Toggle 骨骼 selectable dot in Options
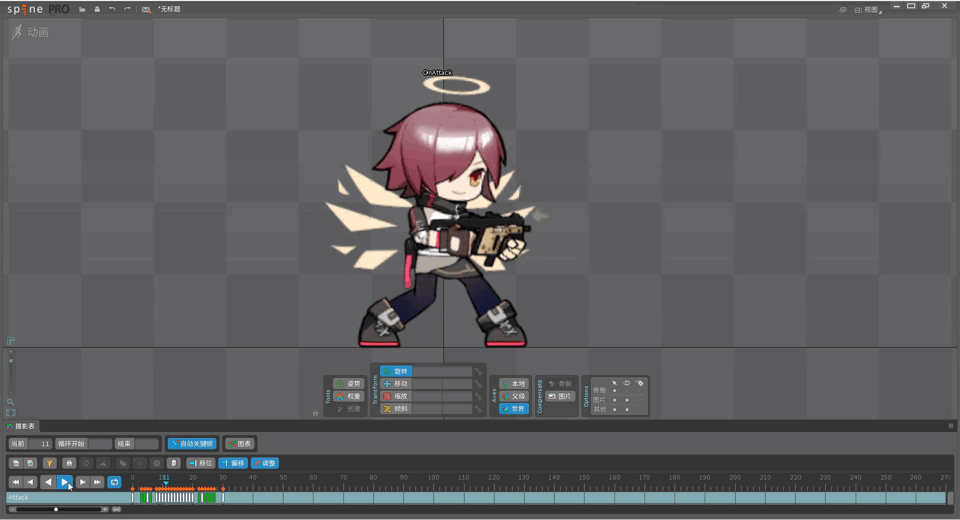The image size is (960, 520). pyautogui.click(x=615, y=391)
